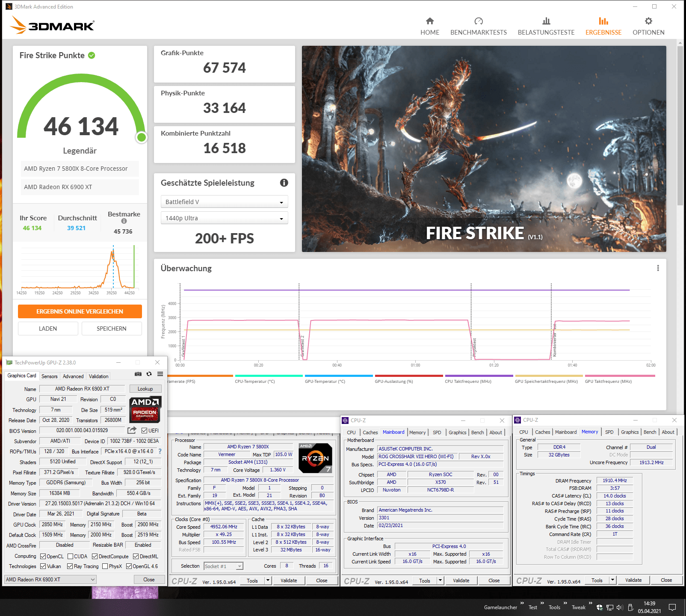Open the Tools arrow in the CPU-Z Processor window
Image resolution: width=686 pixels, height=616 pixels.
tap(268, 580)
